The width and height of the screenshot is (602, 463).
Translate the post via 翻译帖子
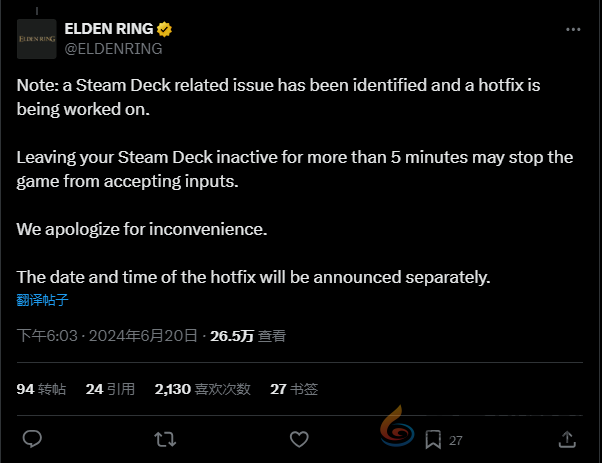point(42,298)
